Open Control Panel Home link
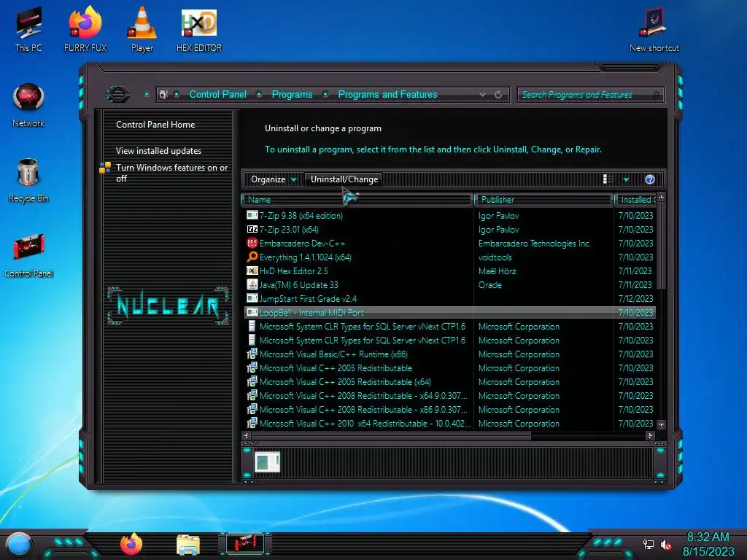This screenshot has height=560, width=747. pyautogui.click(x=155, y=125)
